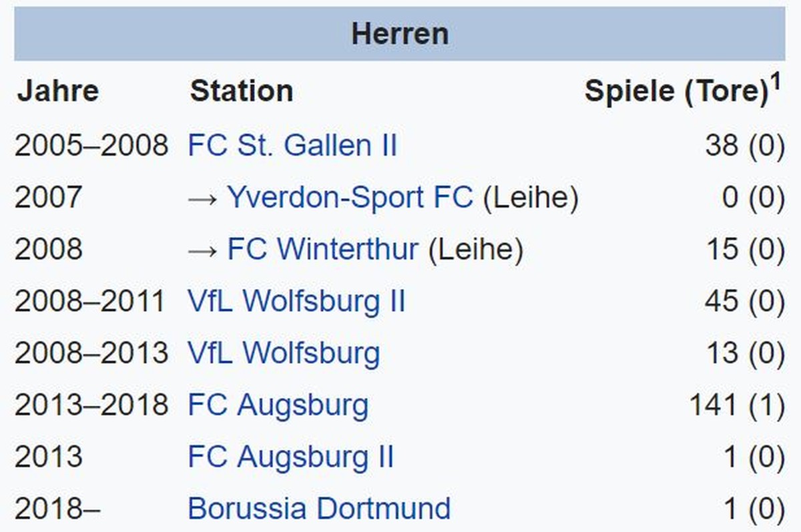Visit the Borussia Dortmund link
Screen dimensions: 801x532
[319, 509]
